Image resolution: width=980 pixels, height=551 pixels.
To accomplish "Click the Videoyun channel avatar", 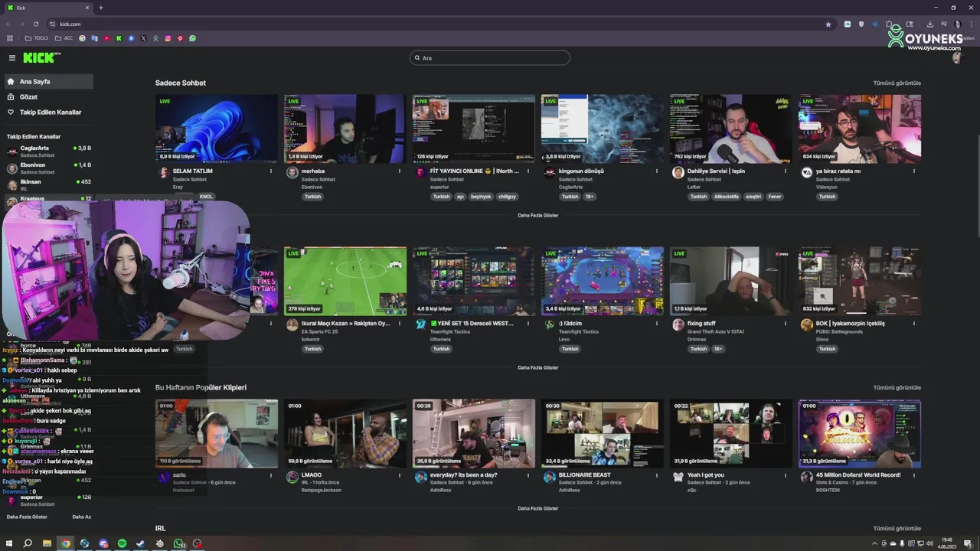I will [806, 173].
